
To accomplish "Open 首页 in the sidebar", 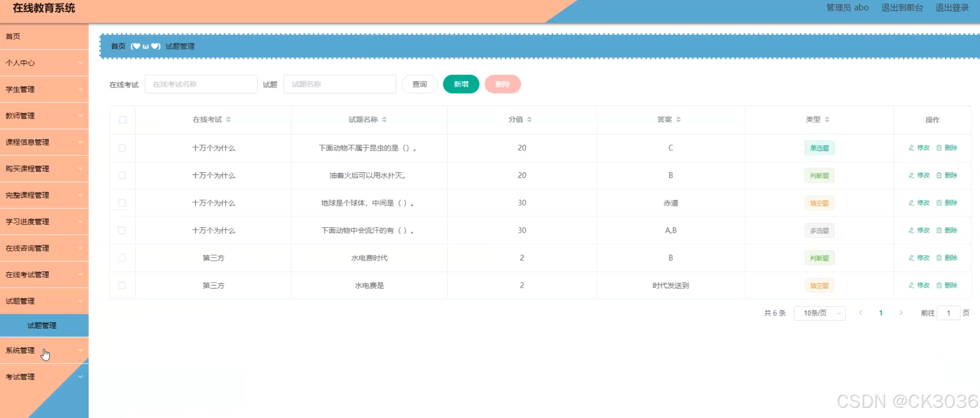I will pyautogui.click(x=13, y=37).
